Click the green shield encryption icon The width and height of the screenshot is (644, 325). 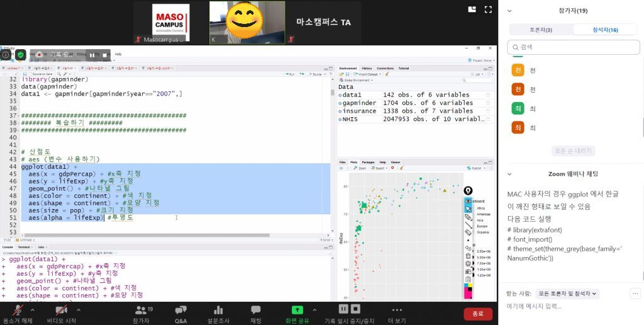[21, 55]
